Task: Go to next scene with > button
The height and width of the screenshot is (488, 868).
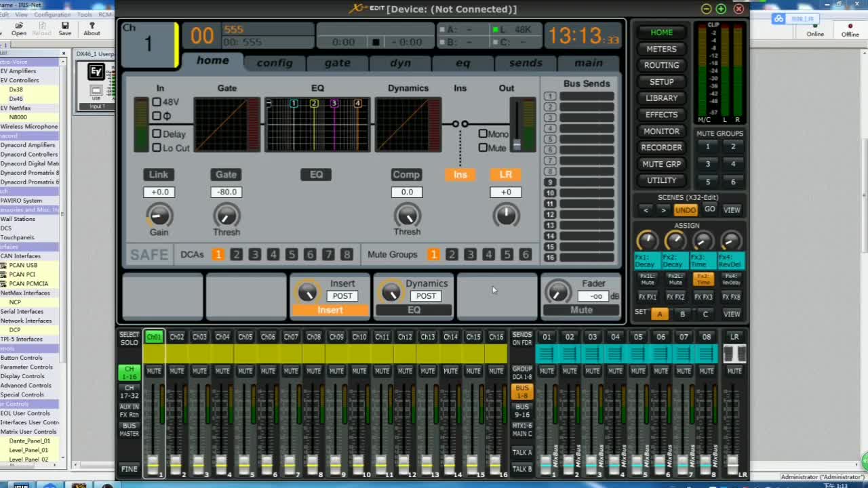Action: (663, 210)
